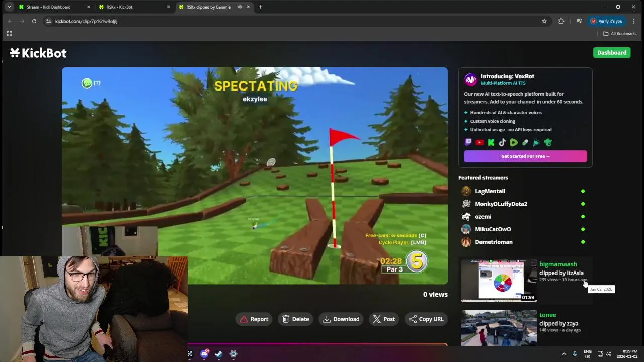The height and width of the screenshot is (362, 644).
Task: Bookmark this page with star icon
Action: 544,21
